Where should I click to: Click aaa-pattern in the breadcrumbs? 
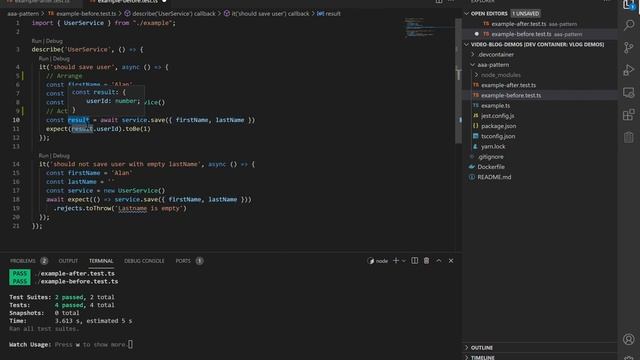pos(23,13)
